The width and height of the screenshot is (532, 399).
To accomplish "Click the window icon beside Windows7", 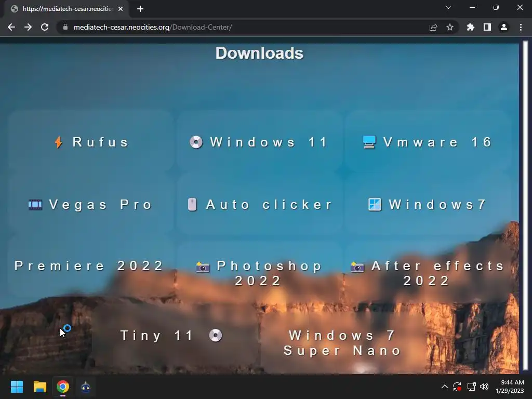I will coord(375,205).
